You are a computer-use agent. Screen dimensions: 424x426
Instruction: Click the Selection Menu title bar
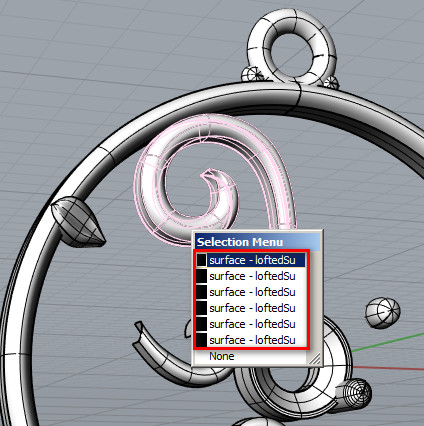click(258, 242)
